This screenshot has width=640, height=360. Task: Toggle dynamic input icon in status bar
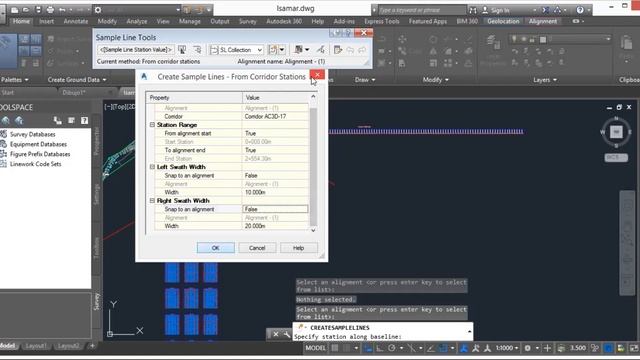[368, 348]
